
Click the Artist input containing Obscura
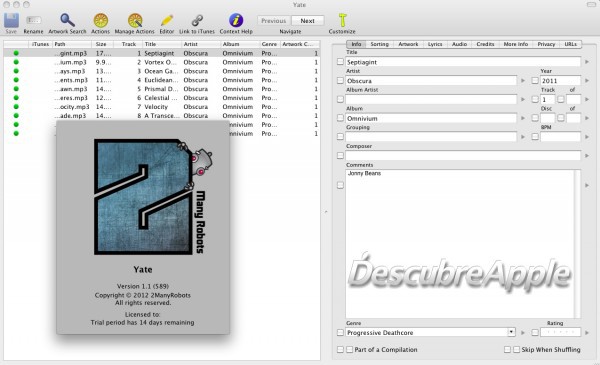431,81
